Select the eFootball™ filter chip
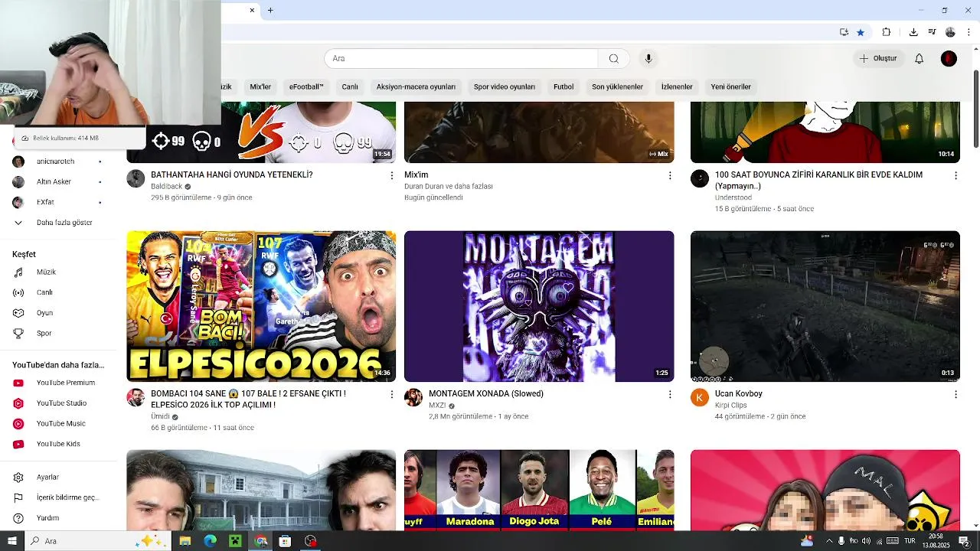The width and height of the screenshot is (980, 551). (x=306, y=86)
